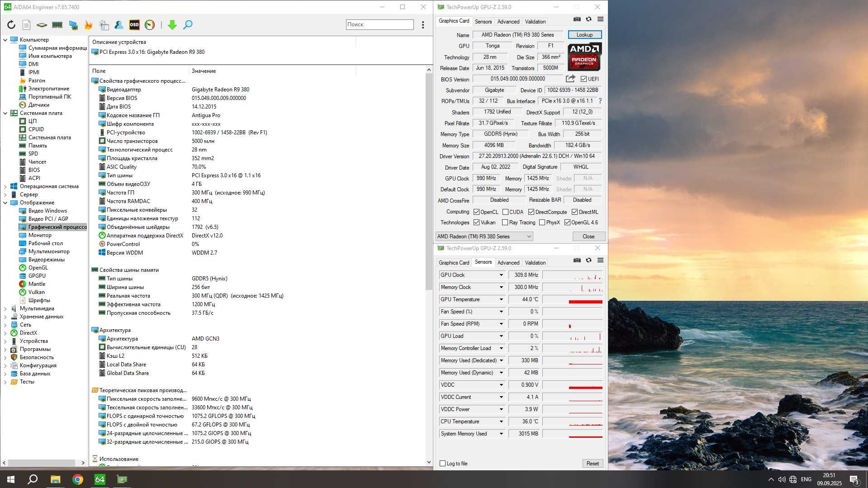Click the Lookup button in GPU-Z
Screen dimensions: 868x488
point(584,35)
